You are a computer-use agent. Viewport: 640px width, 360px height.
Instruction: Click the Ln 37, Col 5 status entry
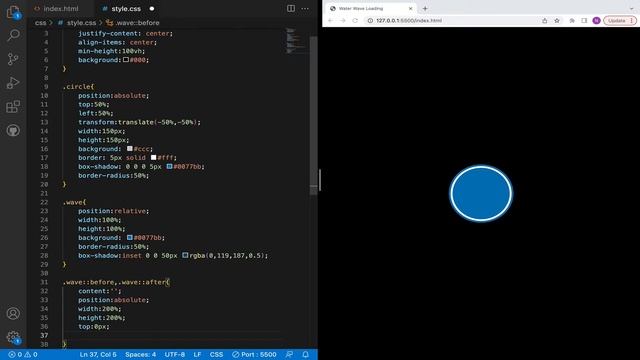(98, 355)
